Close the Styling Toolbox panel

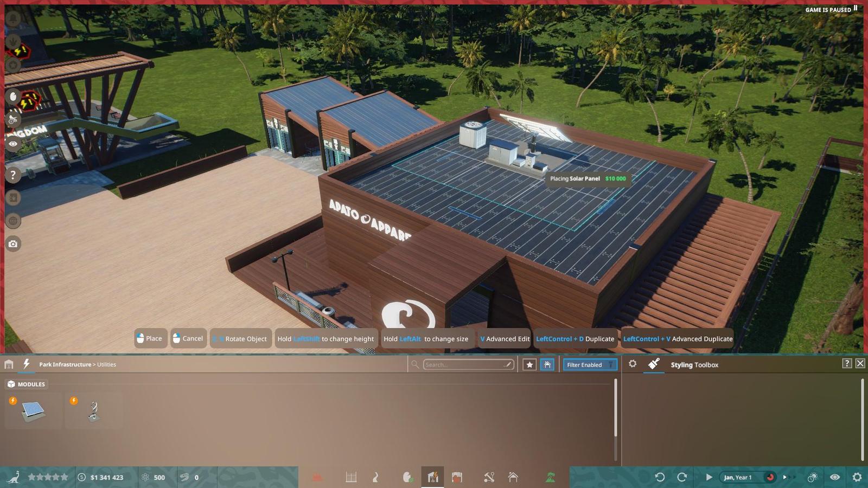(x=860, y=363)
